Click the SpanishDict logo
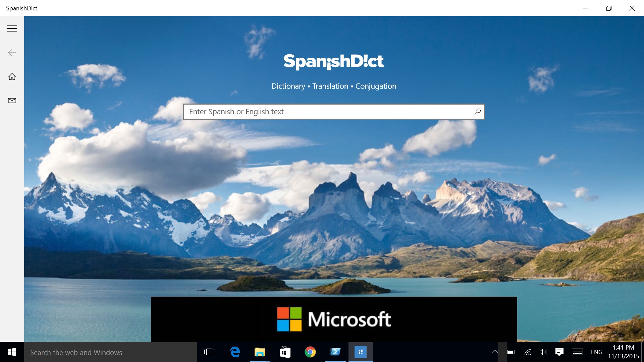The image size is (644, 362). pos(333,62)
